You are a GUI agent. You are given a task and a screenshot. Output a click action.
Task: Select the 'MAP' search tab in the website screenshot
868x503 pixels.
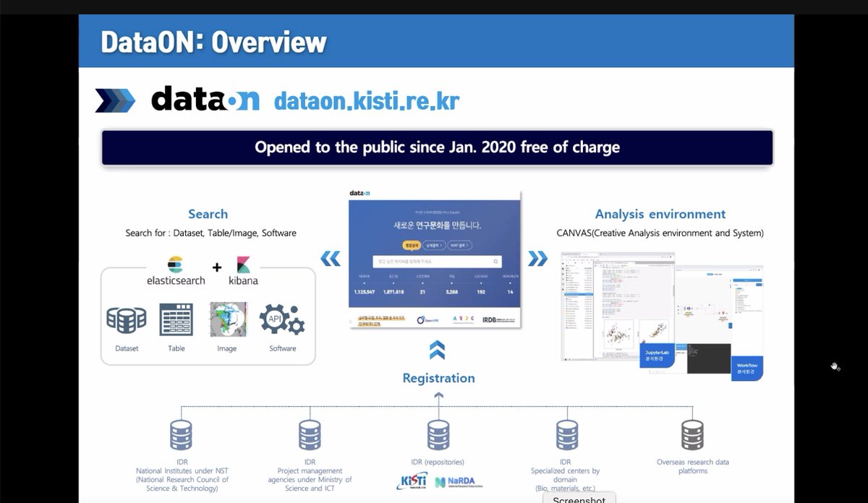point(460,245)
